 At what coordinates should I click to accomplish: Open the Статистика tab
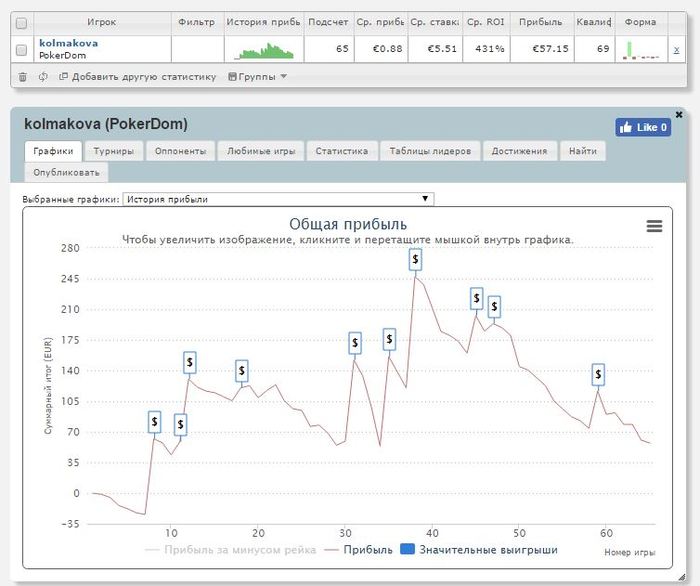pos(342,151)
